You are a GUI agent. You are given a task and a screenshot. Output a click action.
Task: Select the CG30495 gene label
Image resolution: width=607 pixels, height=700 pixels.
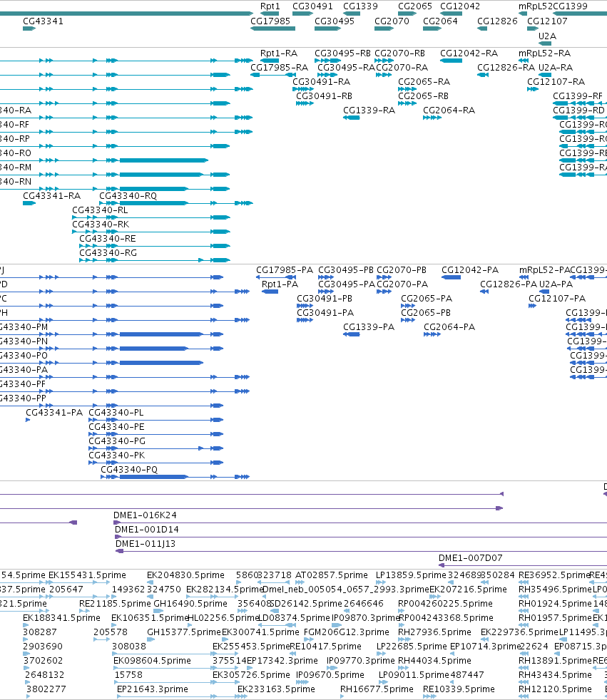tap(335, 21)
